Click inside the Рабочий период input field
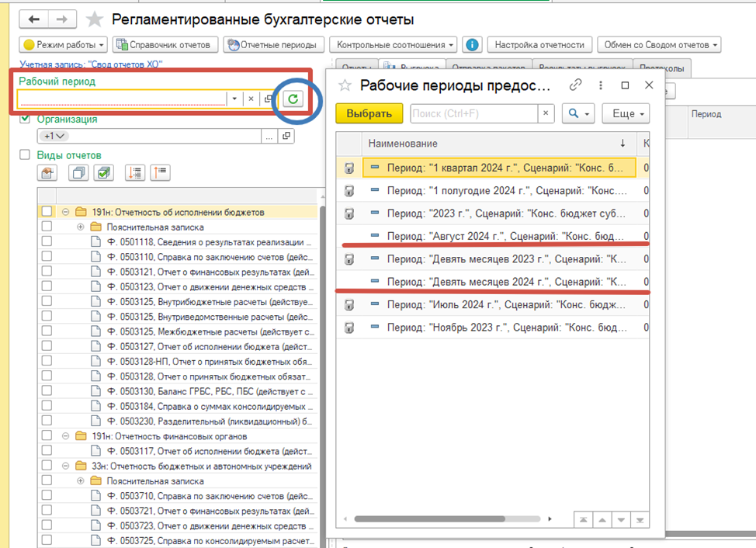This screenshot has width=756, height=548. pos(122,99)
